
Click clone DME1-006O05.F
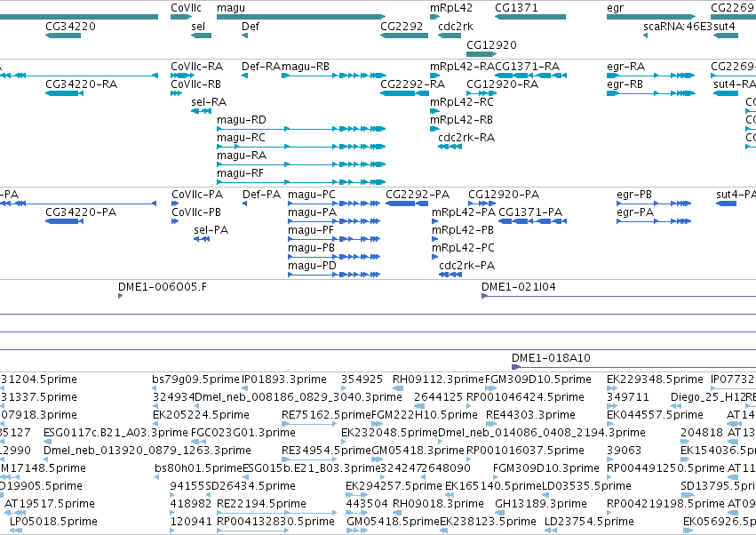click(163, 287)
